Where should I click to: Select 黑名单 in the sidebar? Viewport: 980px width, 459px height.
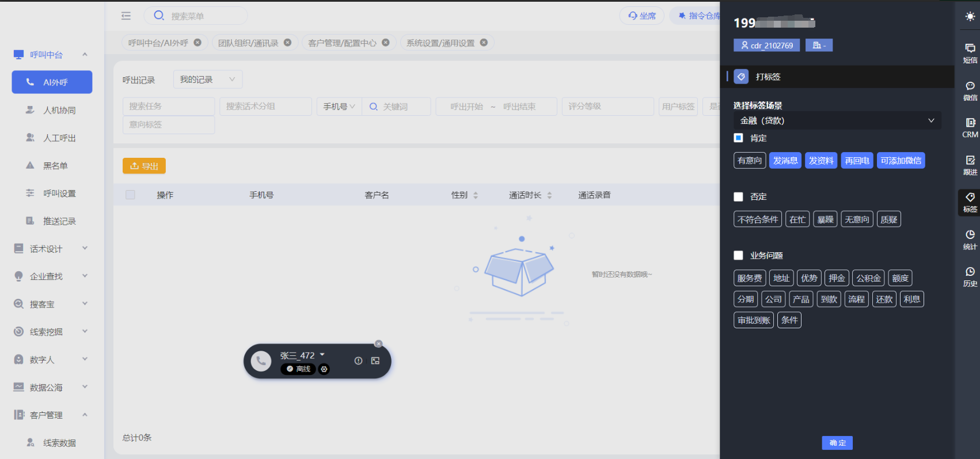pyautogui.click(x=55, y=166)
